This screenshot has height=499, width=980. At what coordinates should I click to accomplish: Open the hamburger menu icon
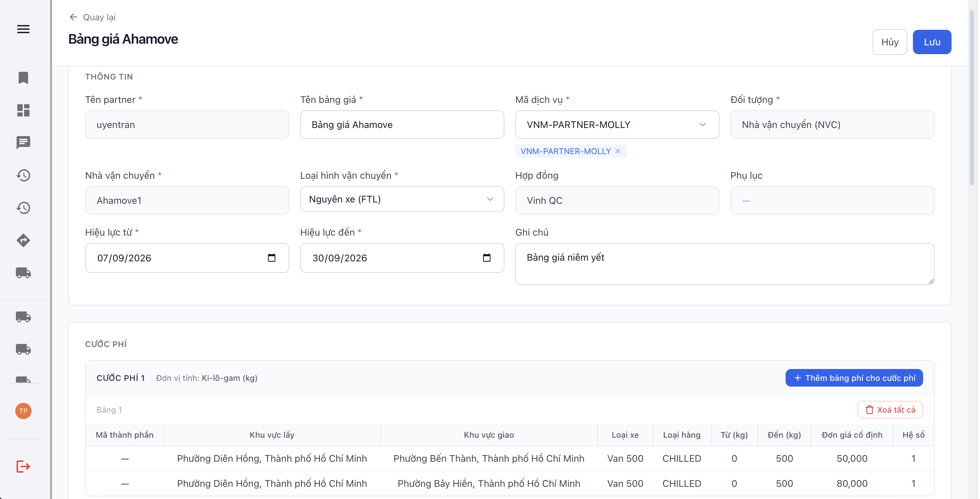coord(23,29)
